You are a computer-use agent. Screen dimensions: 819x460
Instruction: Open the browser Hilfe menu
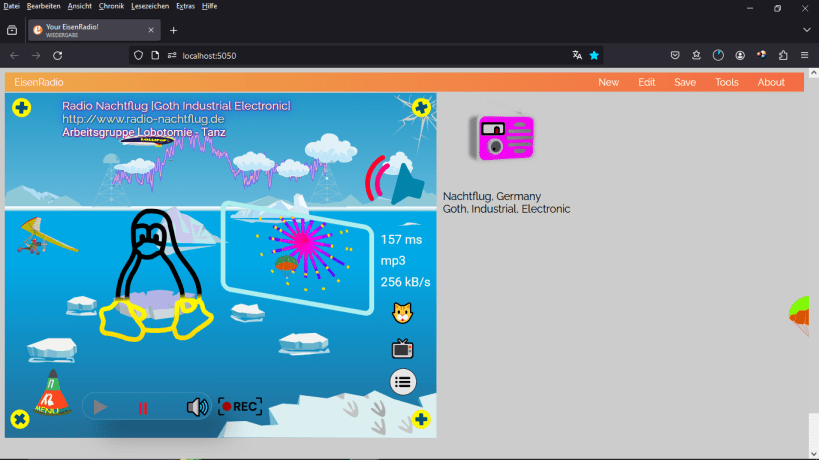[x=209, y=6]
